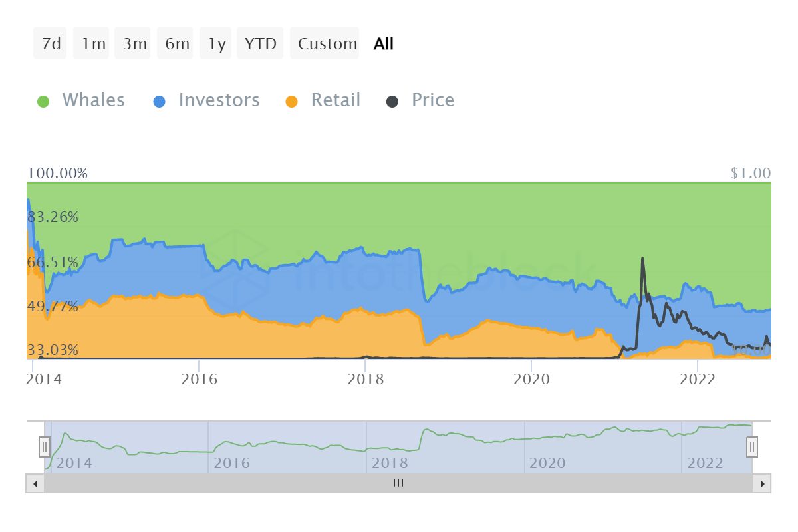Grab the right navigator range handle
Image resolution: width=798 pixels, height=532 pixels.
pyautogui.click(x=752, y=447)
